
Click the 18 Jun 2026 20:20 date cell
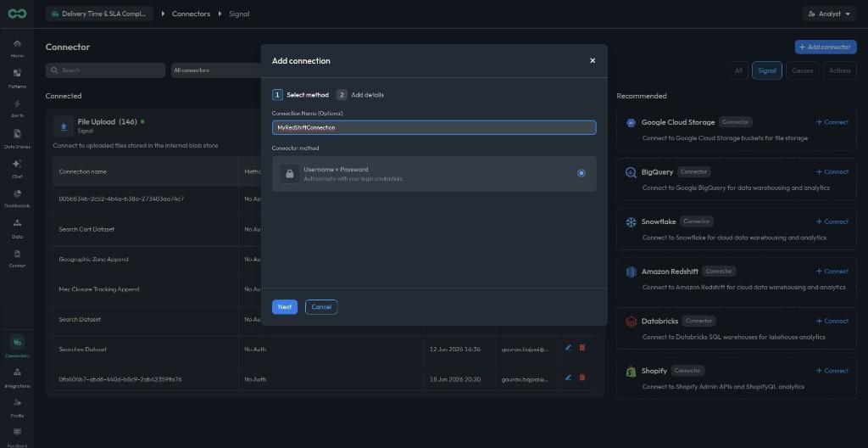[x=455, y=379]
